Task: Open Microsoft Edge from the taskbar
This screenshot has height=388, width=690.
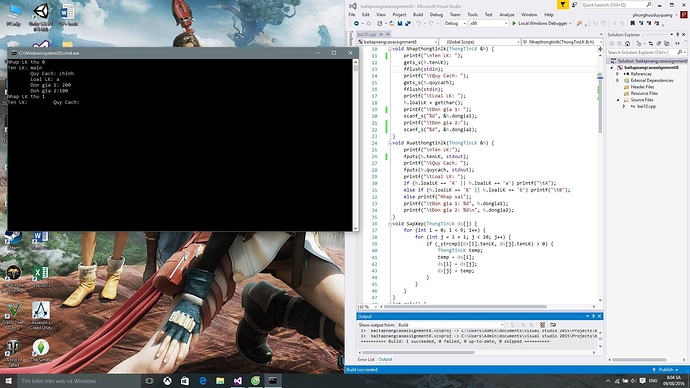Action: click(x=202, y=381)
